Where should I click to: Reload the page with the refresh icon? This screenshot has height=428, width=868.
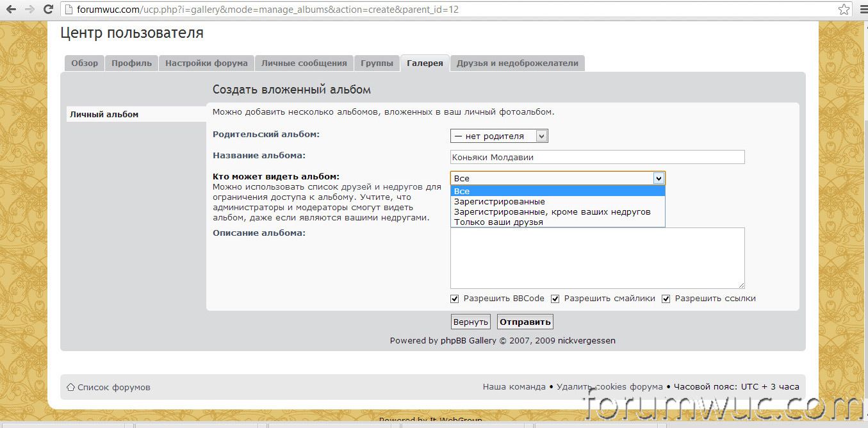tap(48, 10)
